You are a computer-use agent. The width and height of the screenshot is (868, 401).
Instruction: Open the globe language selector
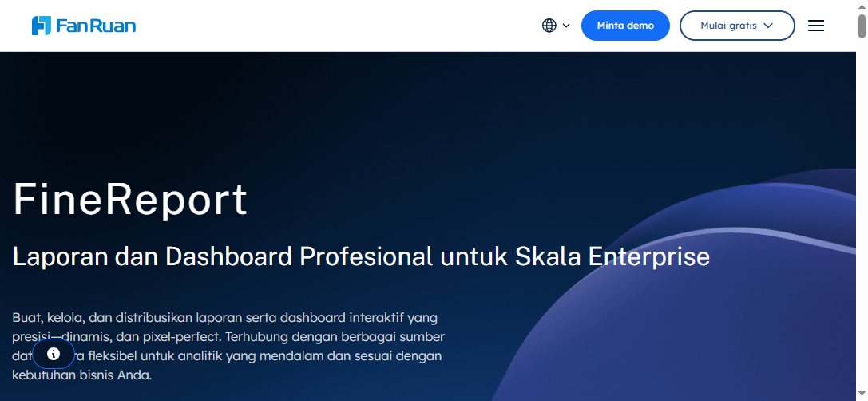[x=549, y=26]
